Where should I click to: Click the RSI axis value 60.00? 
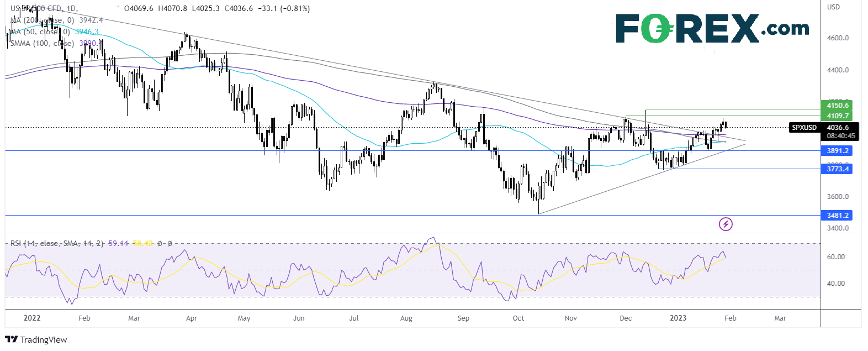coord(836,257)
